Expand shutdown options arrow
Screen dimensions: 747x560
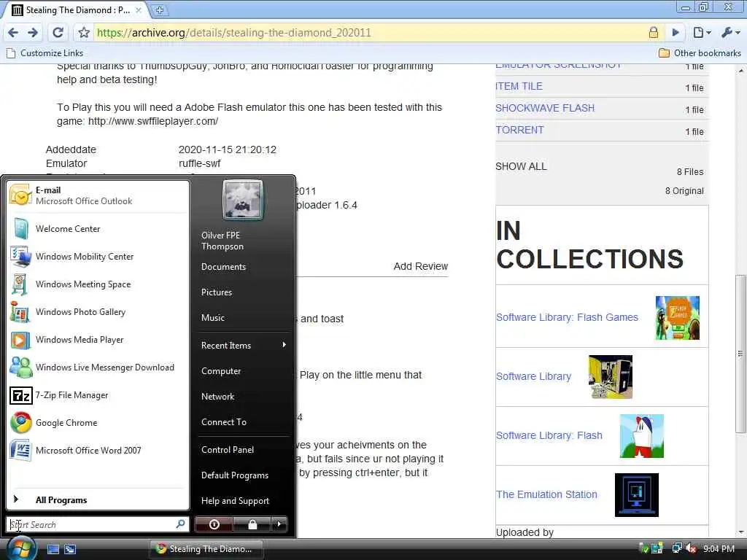(x=279, y=524)
